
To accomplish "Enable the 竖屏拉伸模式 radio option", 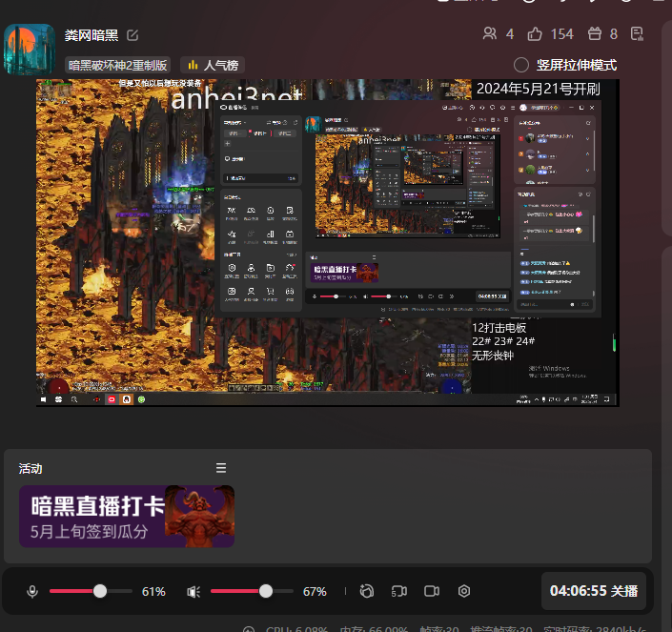I will 521,65.
